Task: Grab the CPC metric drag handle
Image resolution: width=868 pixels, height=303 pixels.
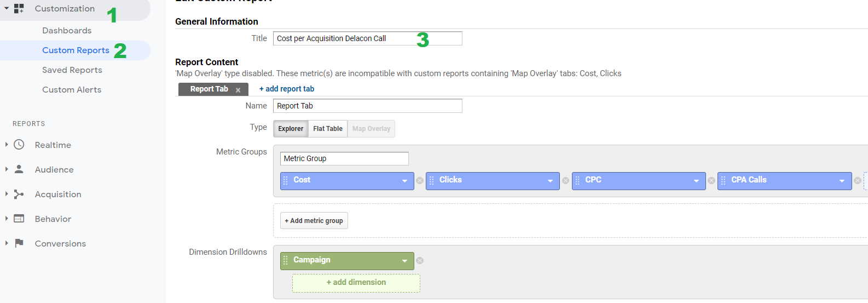Action: (577, 180)
